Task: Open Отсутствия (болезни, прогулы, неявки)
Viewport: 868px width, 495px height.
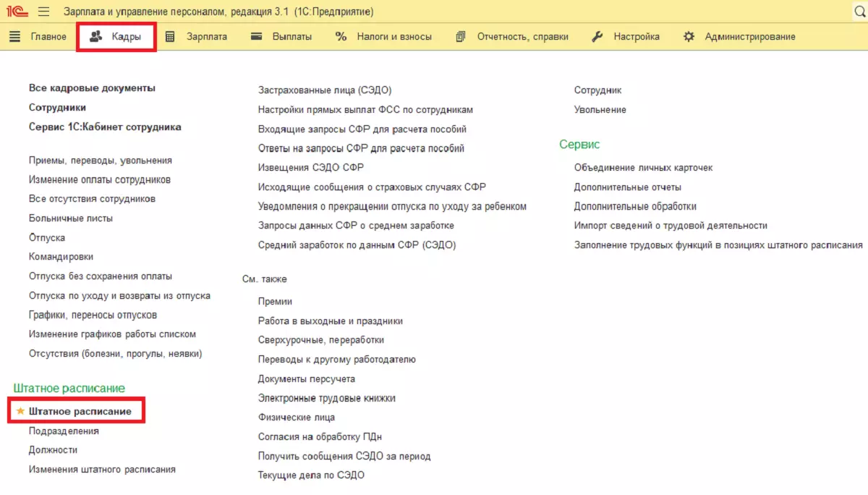Action: coord(116,353)
